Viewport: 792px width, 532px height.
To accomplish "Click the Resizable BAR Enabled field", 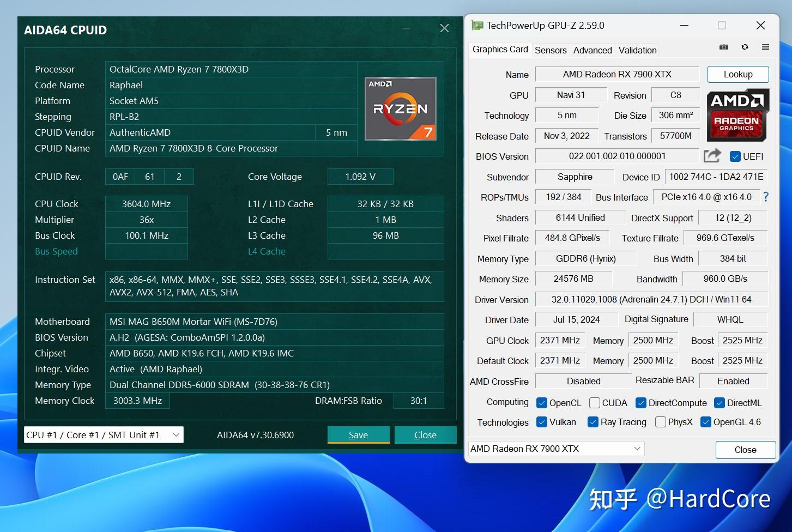I will 734,381.
